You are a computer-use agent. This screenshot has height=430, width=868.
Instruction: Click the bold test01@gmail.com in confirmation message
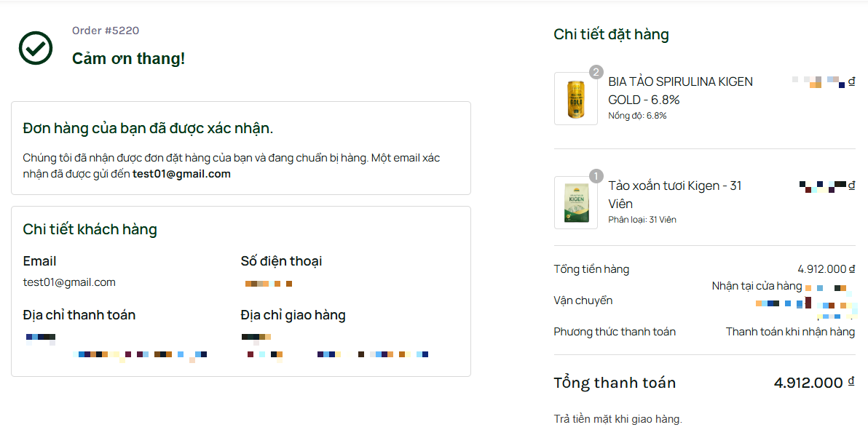tap(181, 174)
